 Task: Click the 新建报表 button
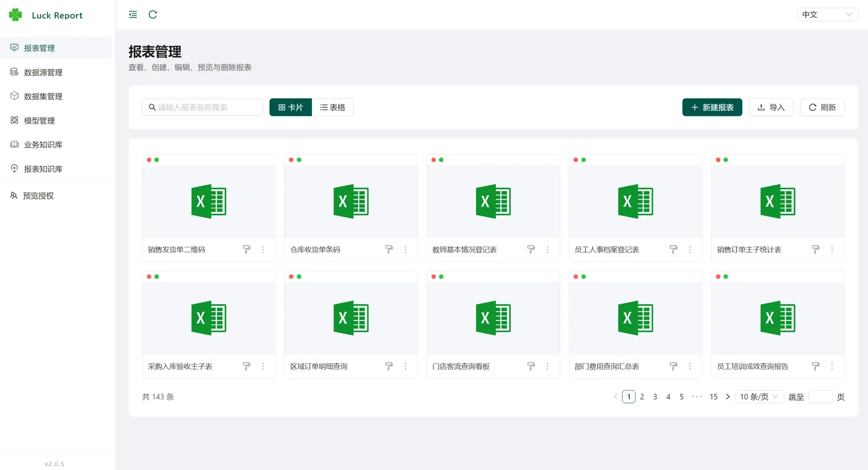click(712, 107)
